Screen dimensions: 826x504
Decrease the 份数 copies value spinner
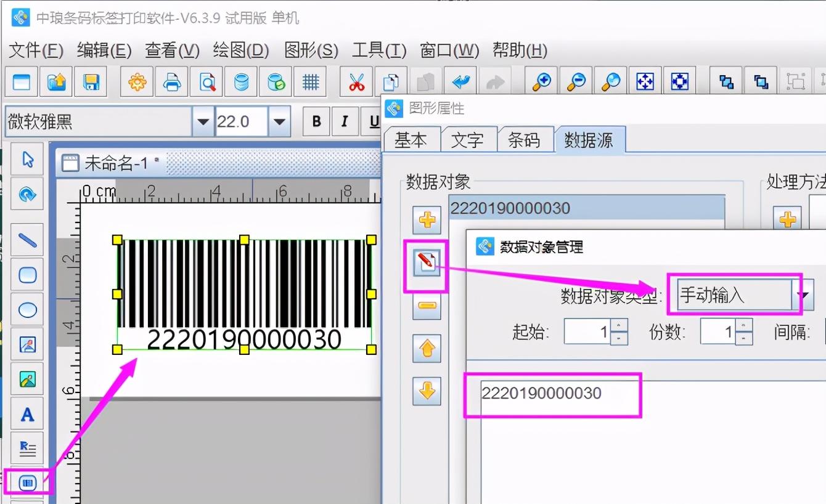click(x=744, y=338)
